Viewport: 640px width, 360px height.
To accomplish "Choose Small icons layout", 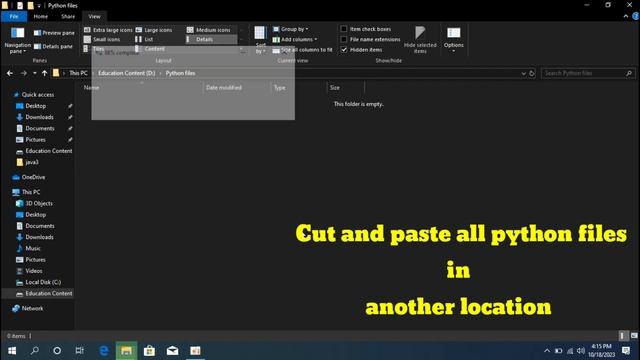I will 102,39.
